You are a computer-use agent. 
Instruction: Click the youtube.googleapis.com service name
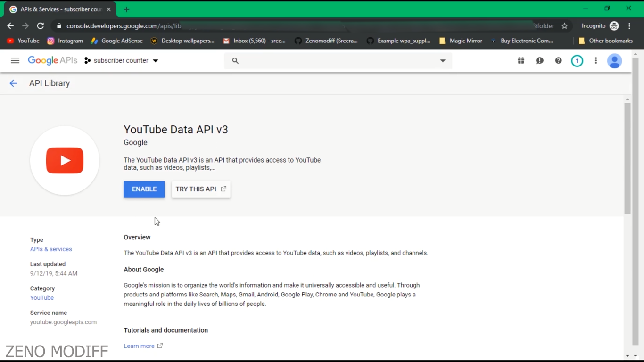(63, 322)
